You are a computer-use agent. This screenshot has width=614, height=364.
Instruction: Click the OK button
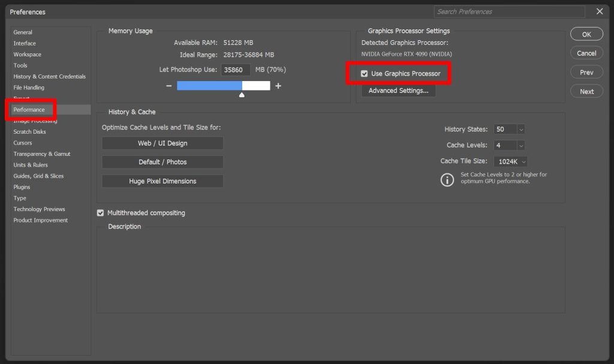tap(586, 34)
